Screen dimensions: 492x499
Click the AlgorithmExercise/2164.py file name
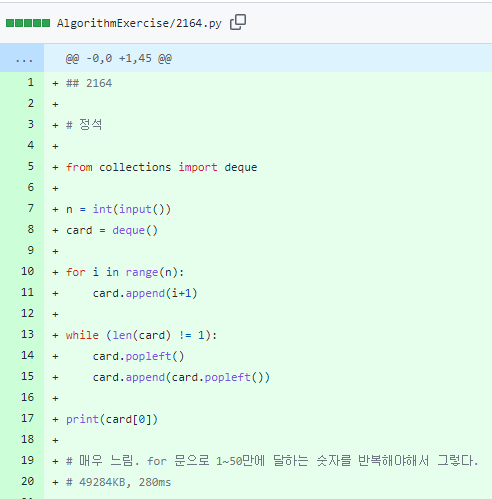point(139,23)
